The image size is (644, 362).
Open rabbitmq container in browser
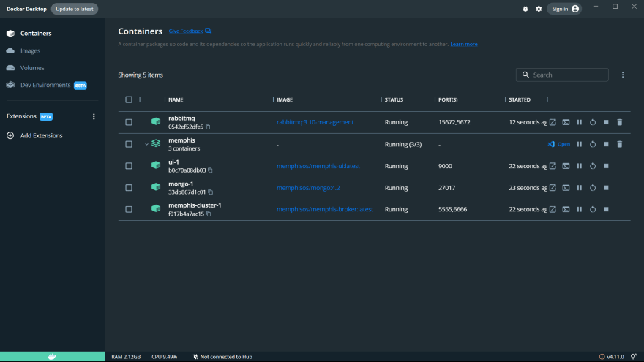pyautogui.click(x=553, y=122)
